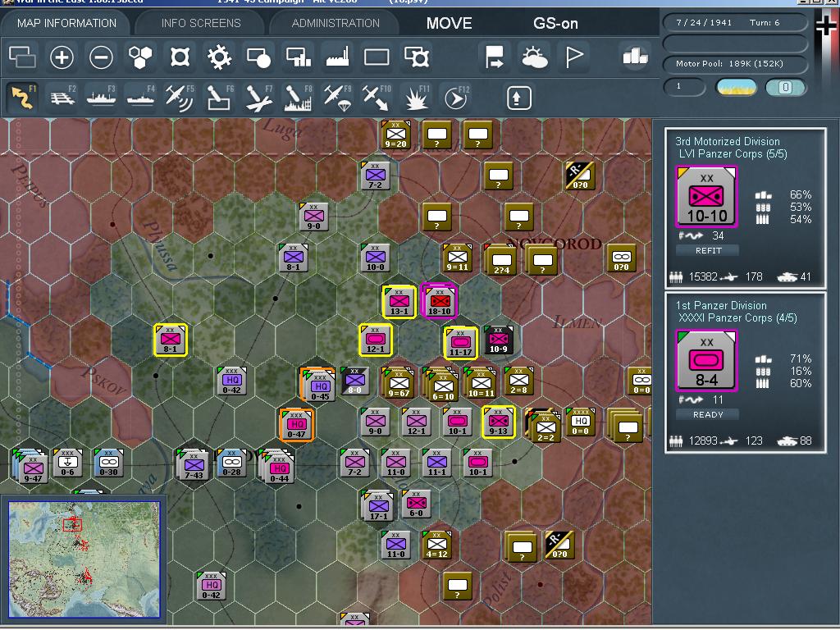Click the READY button on 1st Panzer
This screenshot has height=630, width=840.
click(x=708, y=414)
